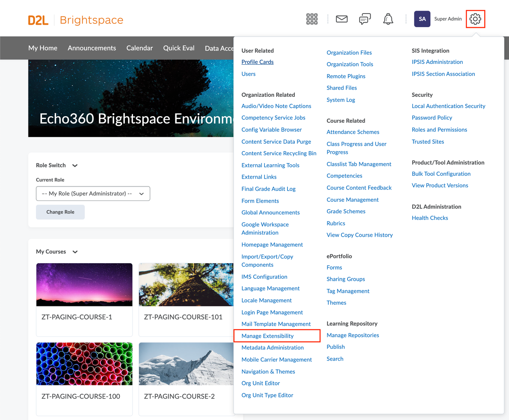Open Homepage Management
Image resolution: width=509 pixels, height=420 pixels.
(272, 245)
